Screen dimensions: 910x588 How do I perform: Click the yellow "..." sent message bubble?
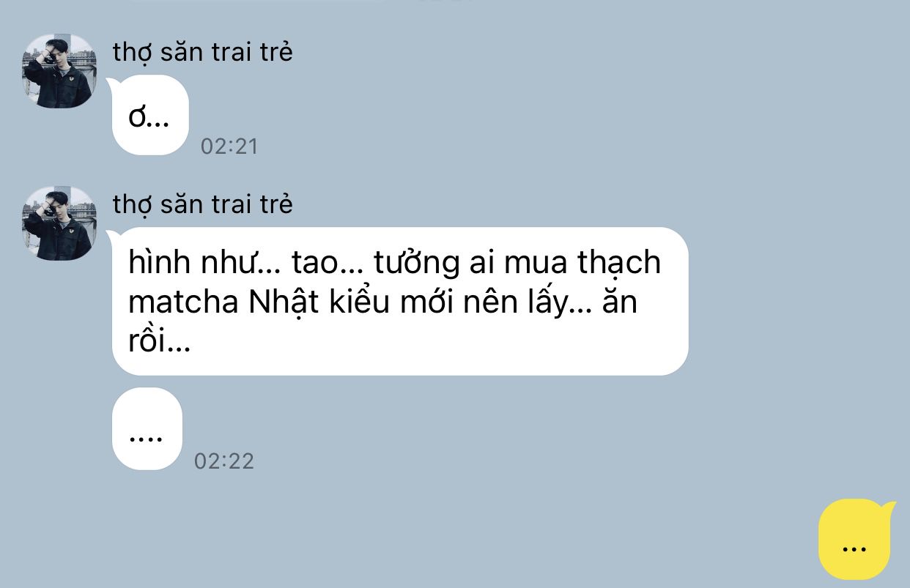point(854,539)
